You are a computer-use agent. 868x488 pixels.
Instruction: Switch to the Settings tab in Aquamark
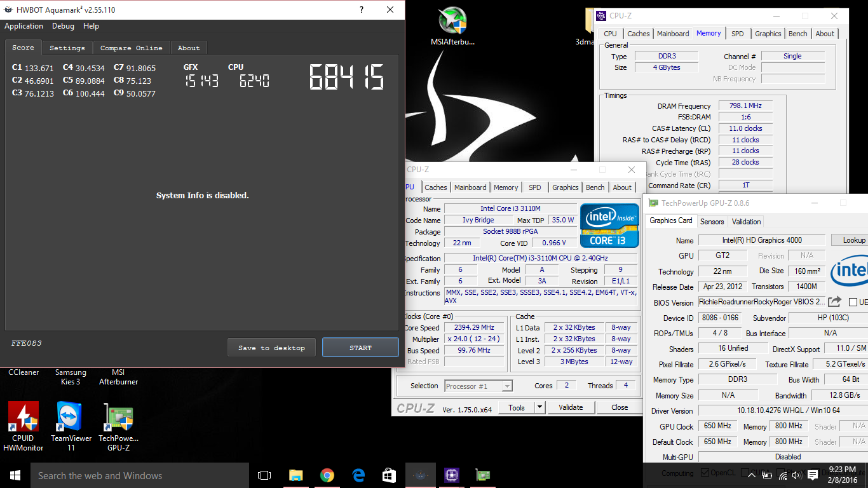(x=67, y=48)
